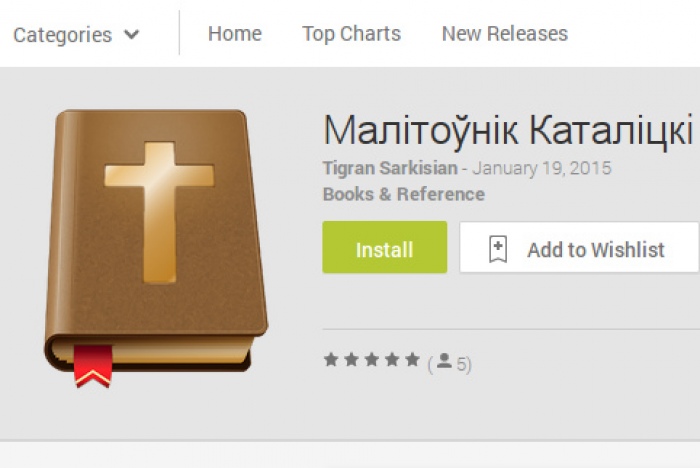Click the chevron arrow beside Categories

pos(132,34)
